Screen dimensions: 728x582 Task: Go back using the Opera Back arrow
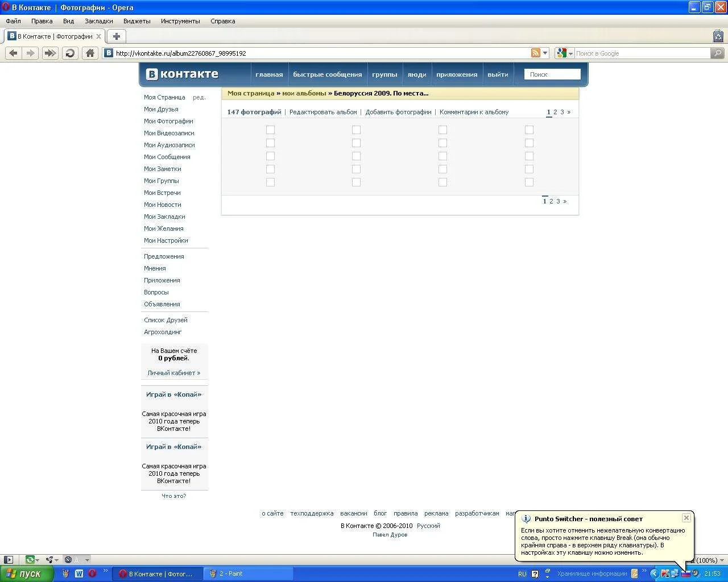(x=13, y=53)
